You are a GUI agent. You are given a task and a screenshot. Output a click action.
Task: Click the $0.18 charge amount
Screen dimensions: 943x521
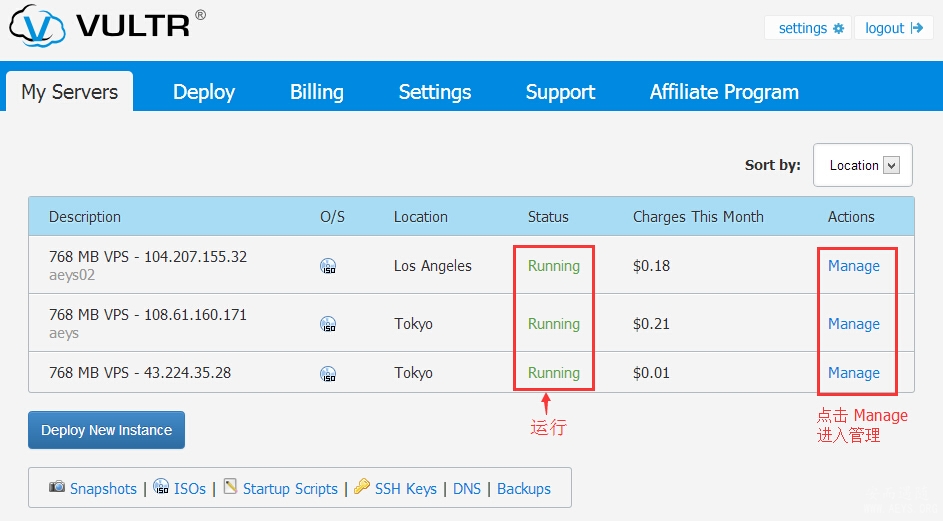click(651, 266)
